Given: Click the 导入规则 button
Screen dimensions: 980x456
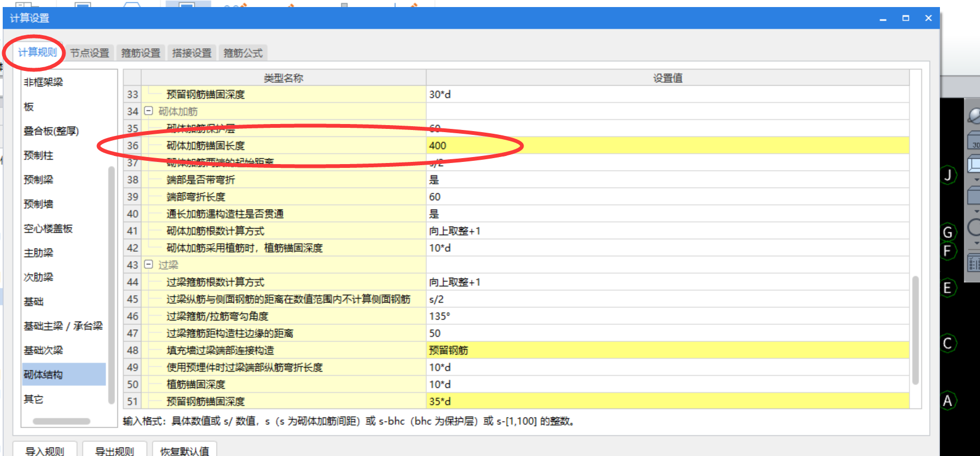Looking at the screenshot, I should [45, 450].
